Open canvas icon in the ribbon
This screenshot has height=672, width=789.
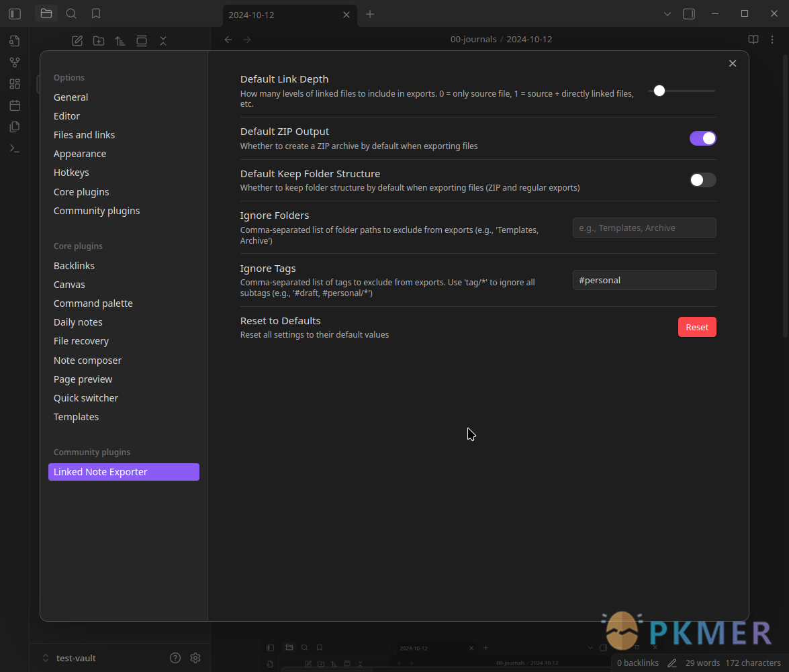coord(15,84)
